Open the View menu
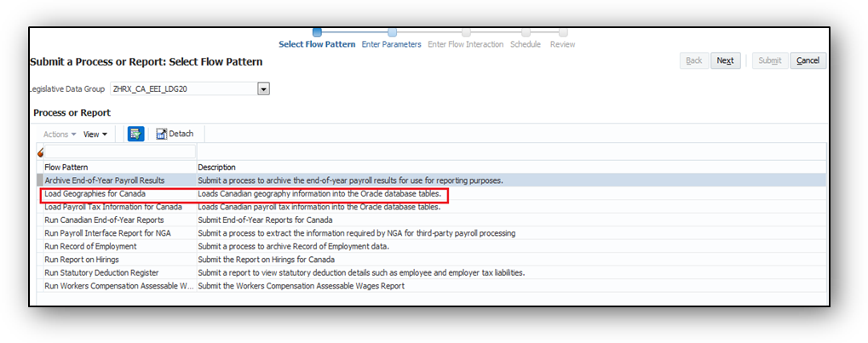 click(95, 134)
